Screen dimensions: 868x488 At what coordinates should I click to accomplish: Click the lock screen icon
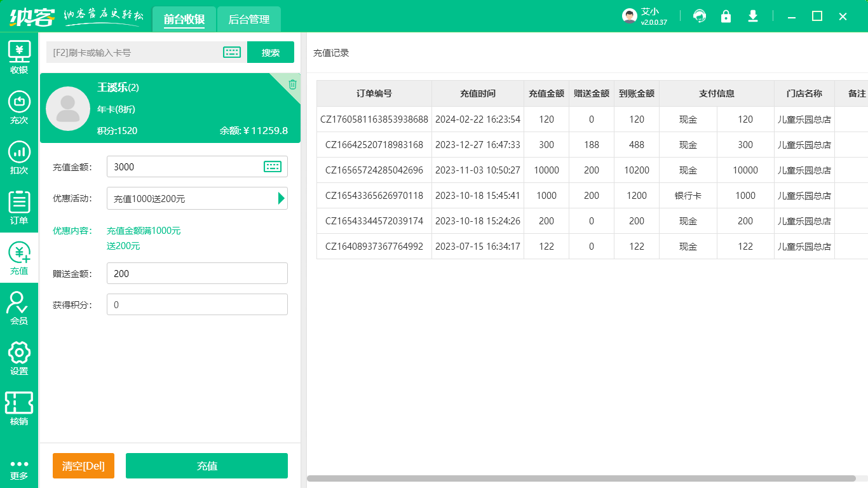(726, 17)
